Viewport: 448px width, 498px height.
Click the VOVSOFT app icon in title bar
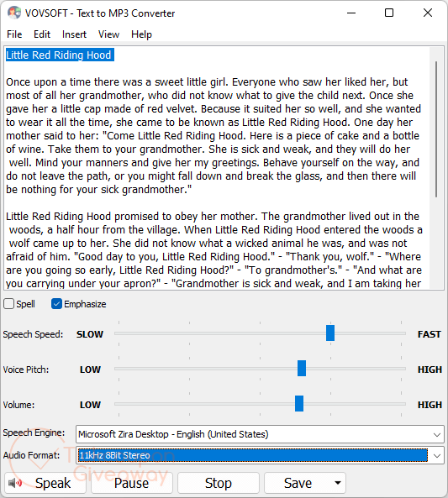coord(14,13)
